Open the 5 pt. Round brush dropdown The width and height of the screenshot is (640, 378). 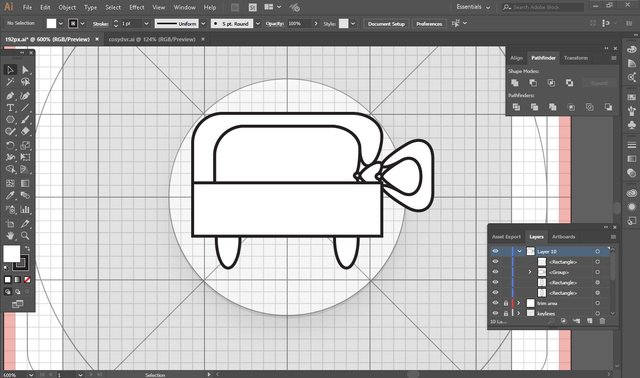[x=258, y=24]
